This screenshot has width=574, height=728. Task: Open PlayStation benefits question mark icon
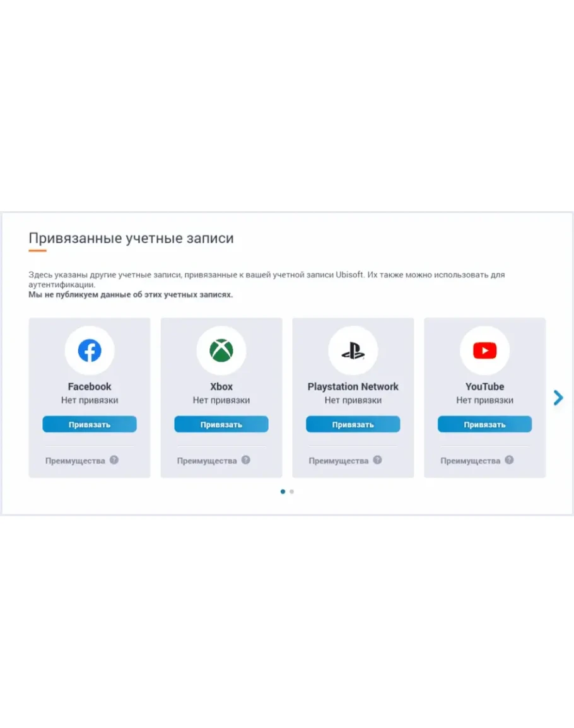(377, 460)
